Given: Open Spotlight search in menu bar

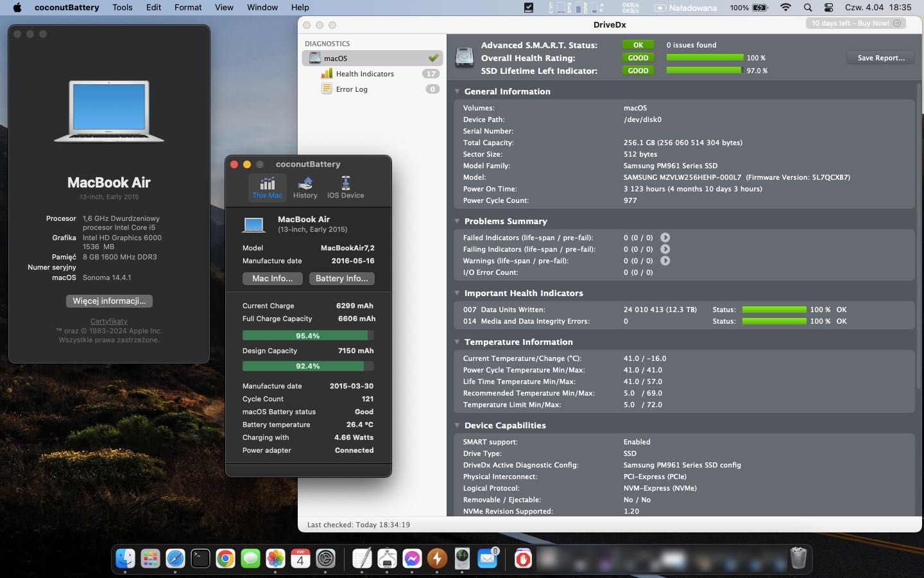Looking at the screenshot, I should click(808, 8).
